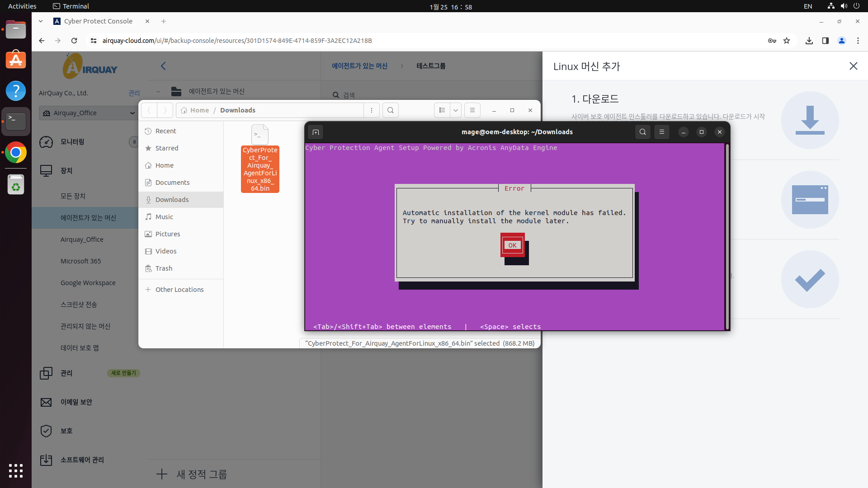This screenshot has height=488, width=868.
Task: Click the file manager search icon
Action: 391,110
